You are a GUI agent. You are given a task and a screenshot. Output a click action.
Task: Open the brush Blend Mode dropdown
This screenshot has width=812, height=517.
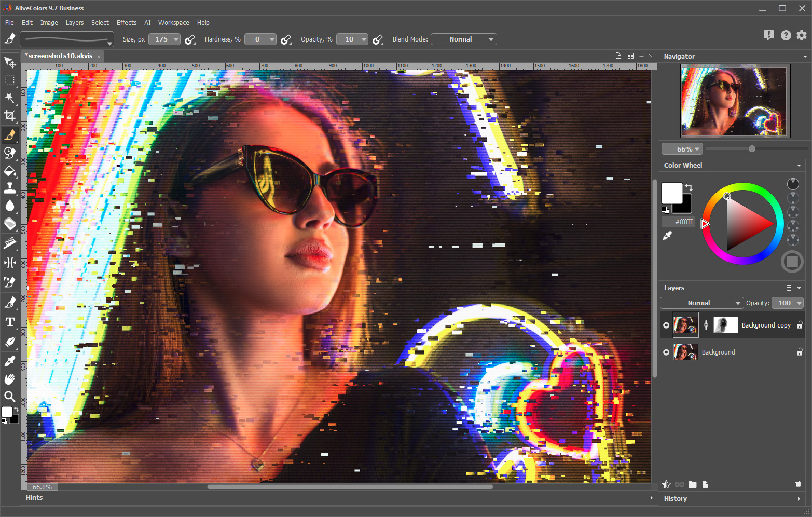click(463, 39)
